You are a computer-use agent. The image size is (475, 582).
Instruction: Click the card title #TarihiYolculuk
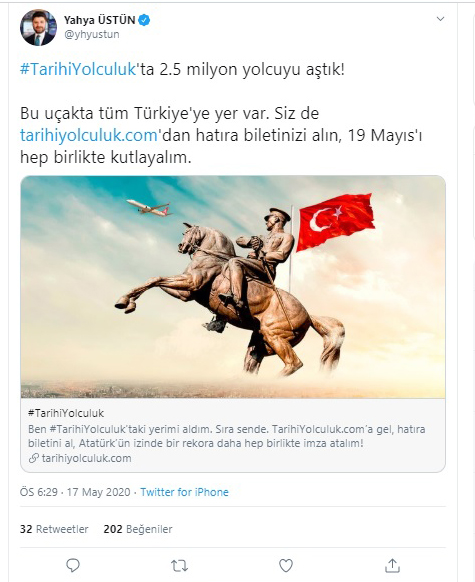[66, 413]
